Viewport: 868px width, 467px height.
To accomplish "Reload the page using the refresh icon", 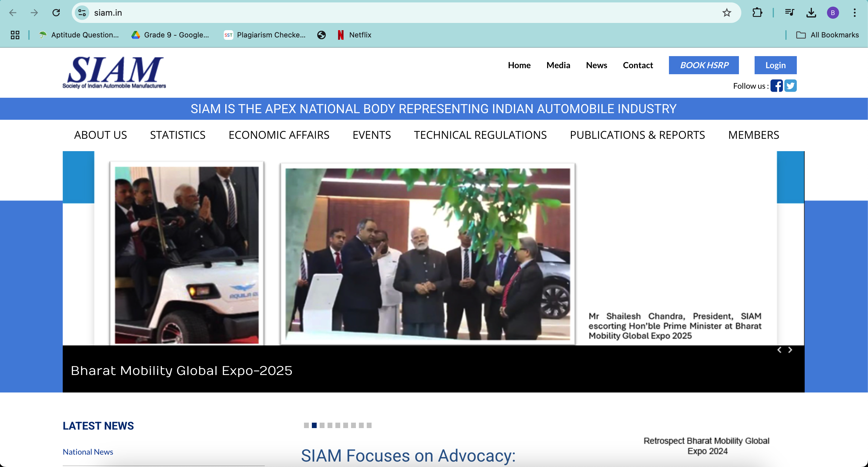I will point(56,12).
